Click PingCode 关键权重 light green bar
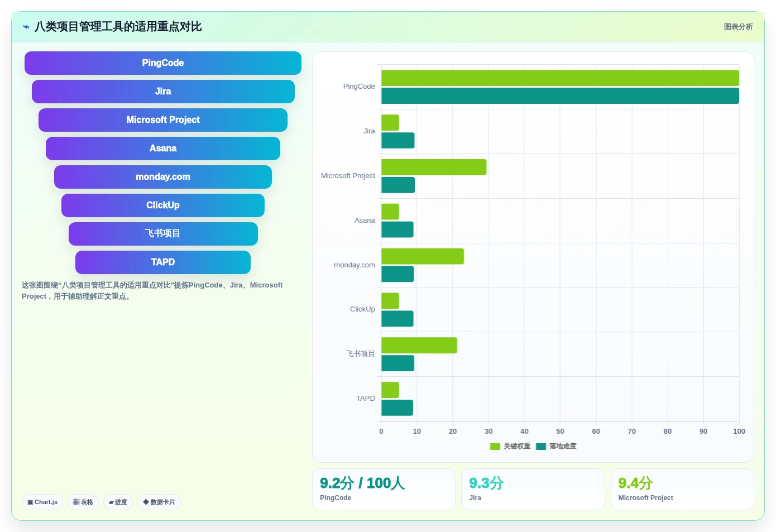 click(x=560, y=78)
